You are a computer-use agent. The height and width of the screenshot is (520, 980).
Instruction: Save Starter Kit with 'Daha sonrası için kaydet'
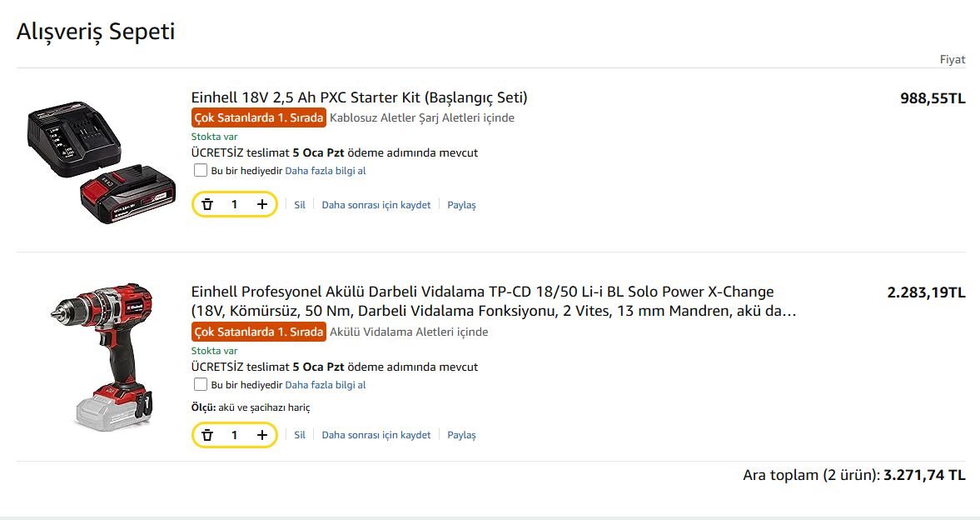(x=376, y=205)
